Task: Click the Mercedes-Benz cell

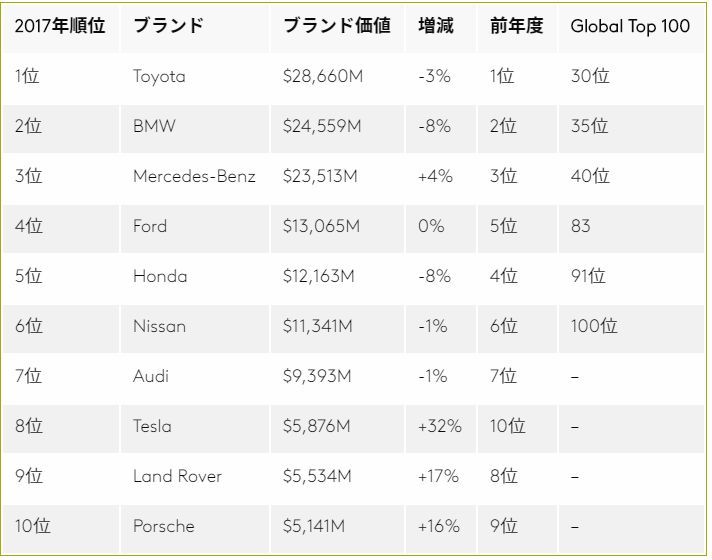Action: point(194,177)
